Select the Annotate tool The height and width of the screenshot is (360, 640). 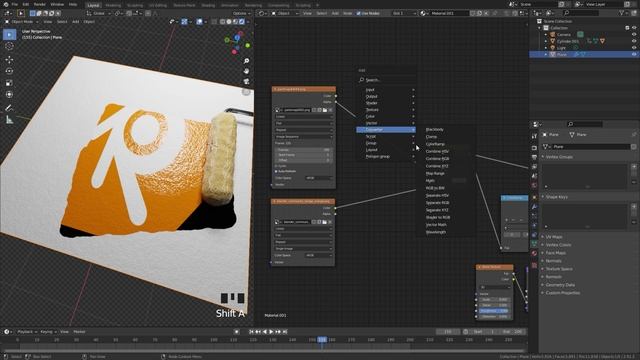pyautogui.click(x=9, y=108)
